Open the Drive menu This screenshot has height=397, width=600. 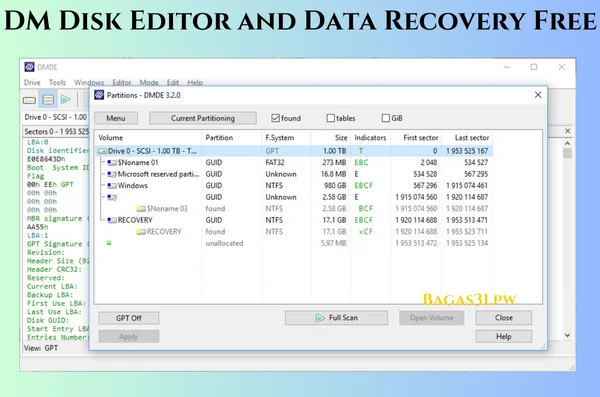32,82
